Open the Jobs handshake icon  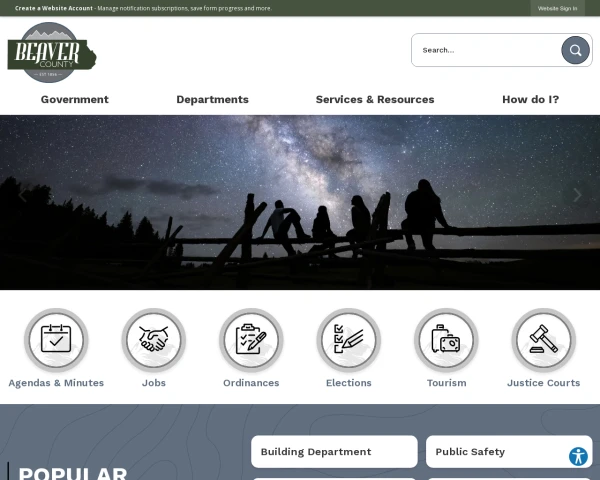point(154,340)
